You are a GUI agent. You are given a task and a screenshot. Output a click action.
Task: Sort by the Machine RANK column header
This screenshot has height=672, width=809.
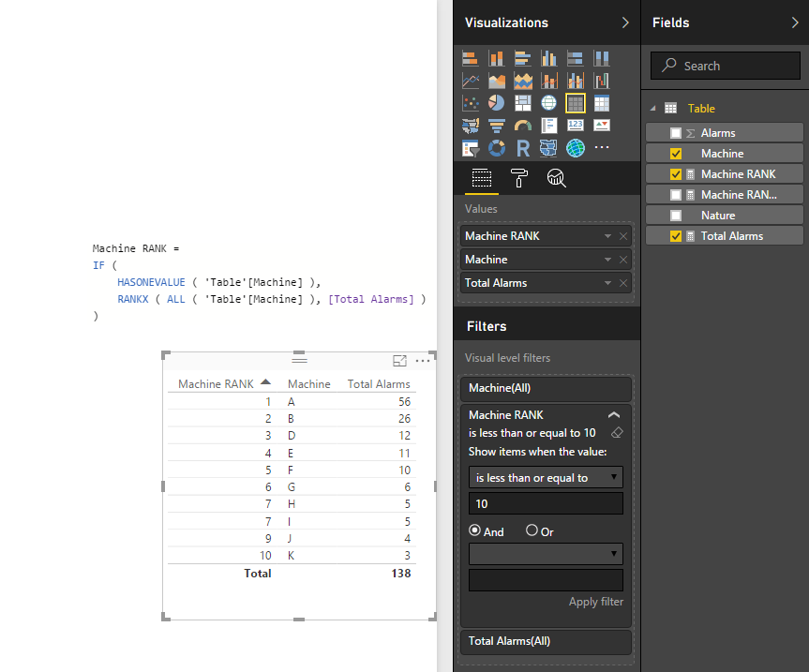click(x=216, y=384)
